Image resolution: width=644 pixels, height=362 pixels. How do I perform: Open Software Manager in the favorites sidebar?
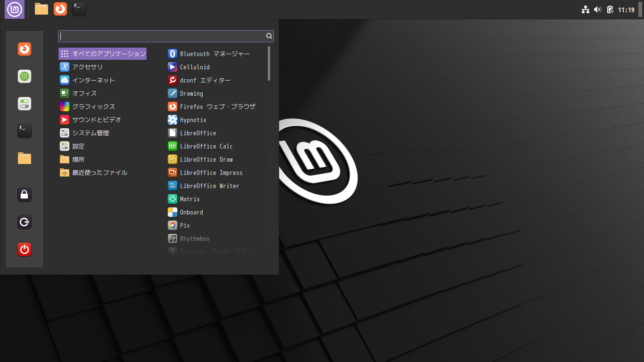click(25, 76)
